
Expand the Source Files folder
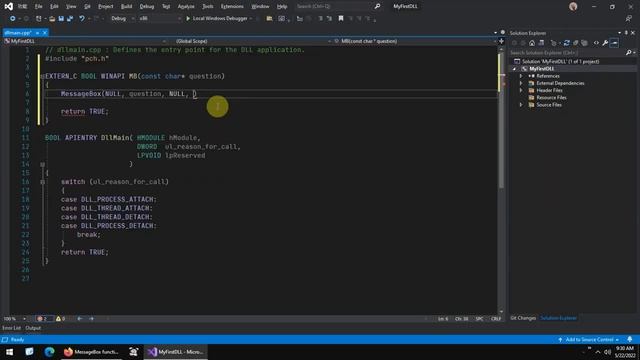tap(521, 105)
